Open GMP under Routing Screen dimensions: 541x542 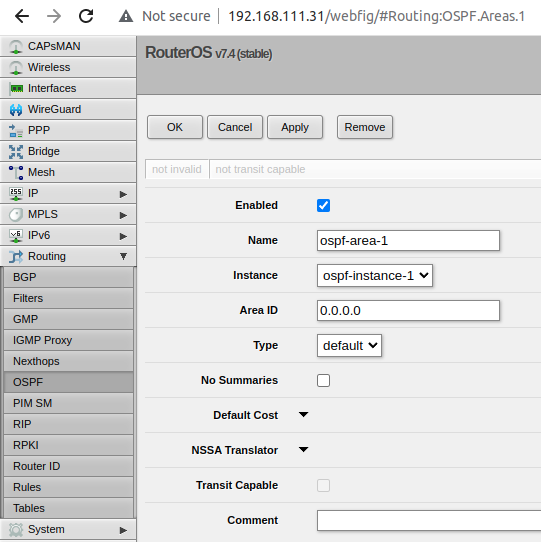68,319
